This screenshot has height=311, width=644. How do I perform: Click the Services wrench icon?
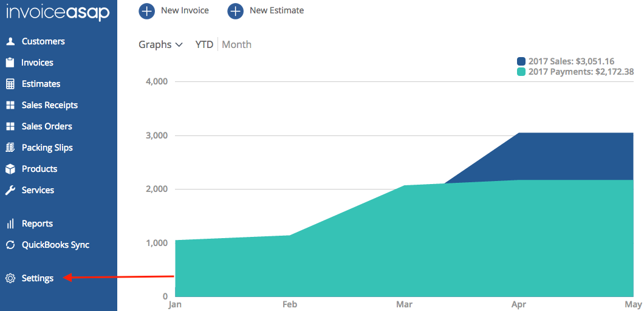tap(10, 190)
